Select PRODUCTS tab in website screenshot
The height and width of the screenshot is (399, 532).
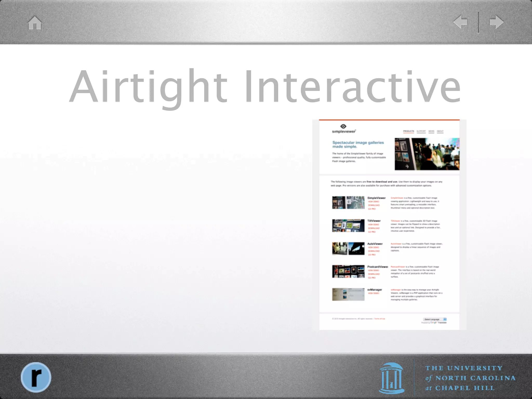408,131
